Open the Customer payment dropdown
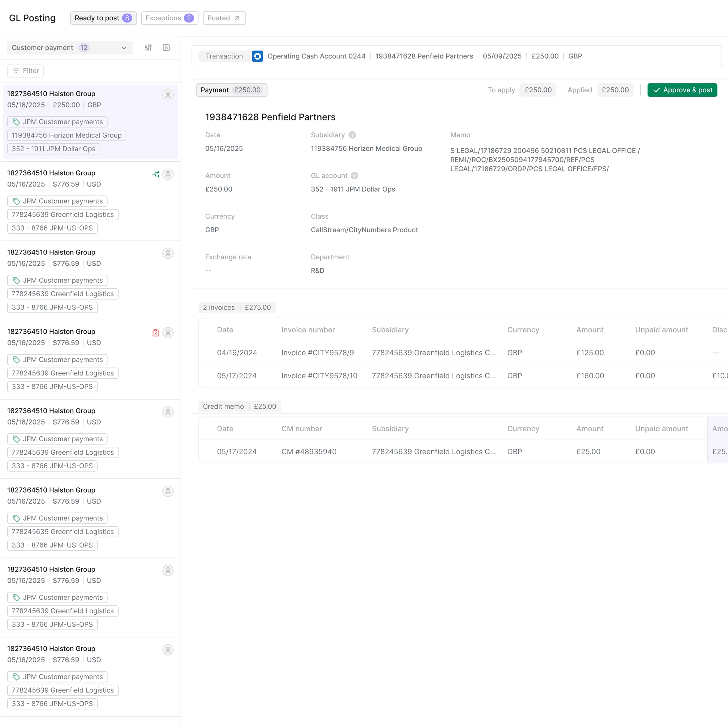Image resolution: width=728 pixels, height=728 pixels. [70, 48]
